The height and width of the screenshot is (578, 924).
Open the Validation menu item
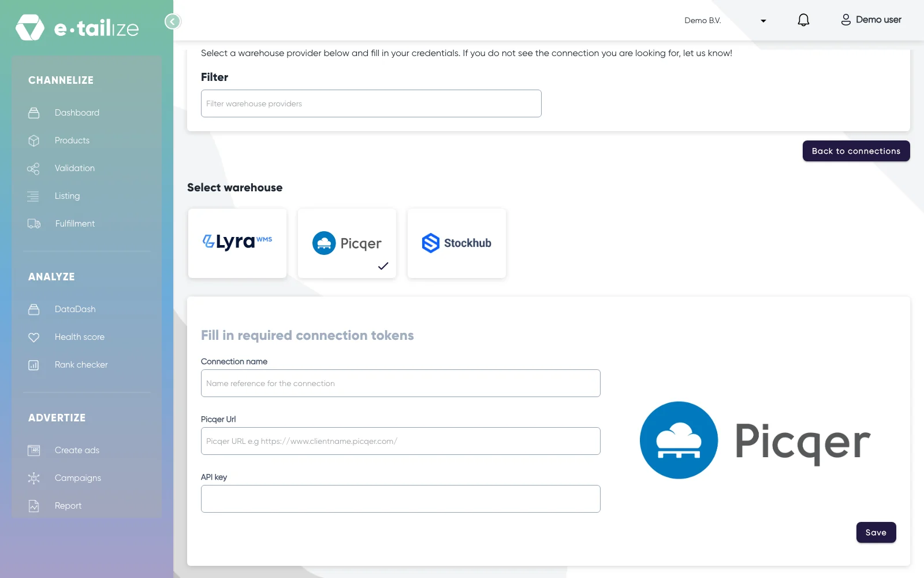[x=74, y=168]
